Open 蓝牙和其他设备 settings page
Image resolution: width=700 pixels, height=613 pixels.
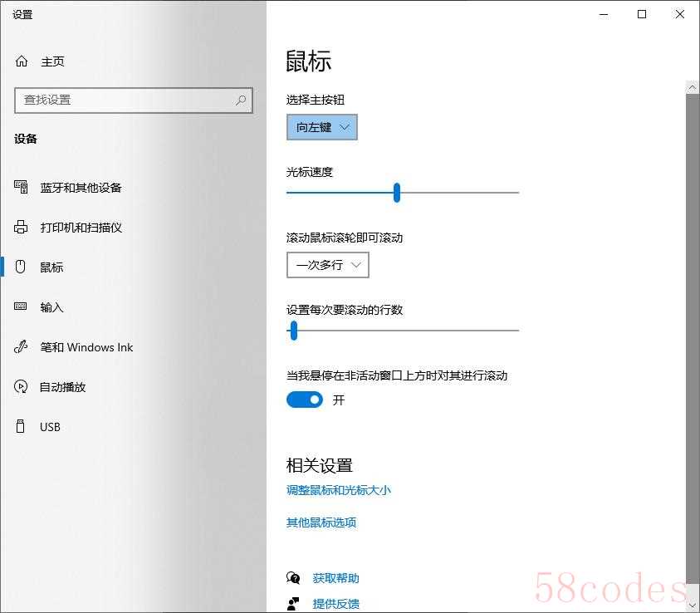click(81, 188)
